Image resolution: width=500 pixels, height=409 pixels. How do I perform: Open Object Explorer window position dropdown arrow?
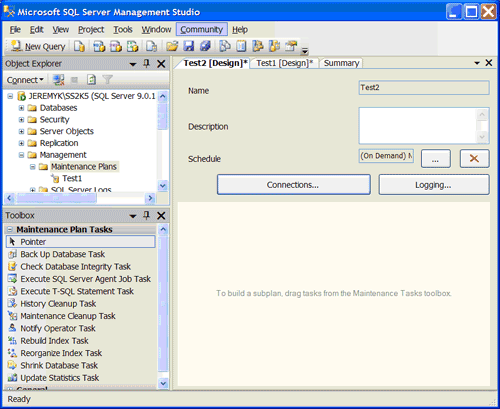click(133, 64)
